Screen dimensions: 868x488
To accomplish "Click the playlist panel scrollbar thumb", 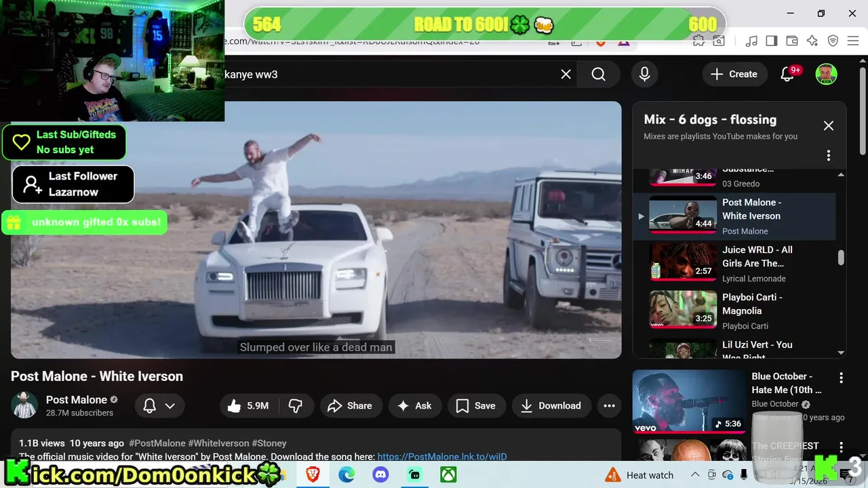I will [841, 258].
